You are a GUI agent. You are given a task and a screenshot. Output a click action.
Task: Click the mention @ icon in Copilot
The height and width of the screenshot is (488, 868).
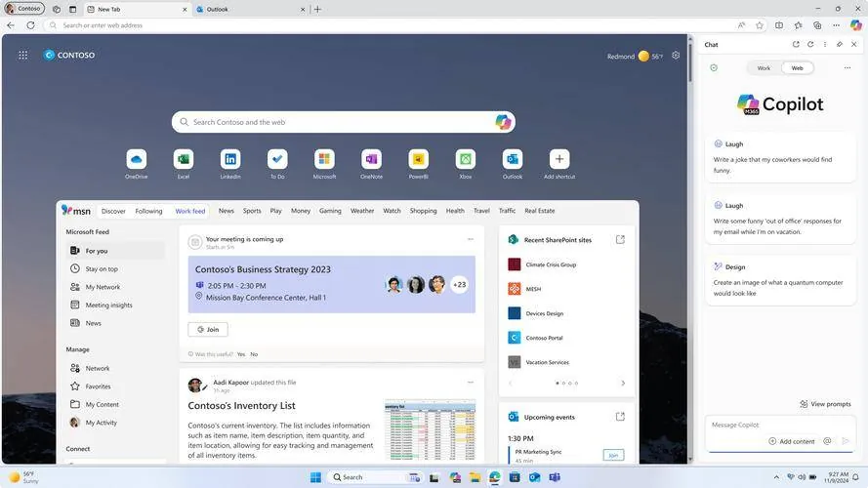click(827, 441)
